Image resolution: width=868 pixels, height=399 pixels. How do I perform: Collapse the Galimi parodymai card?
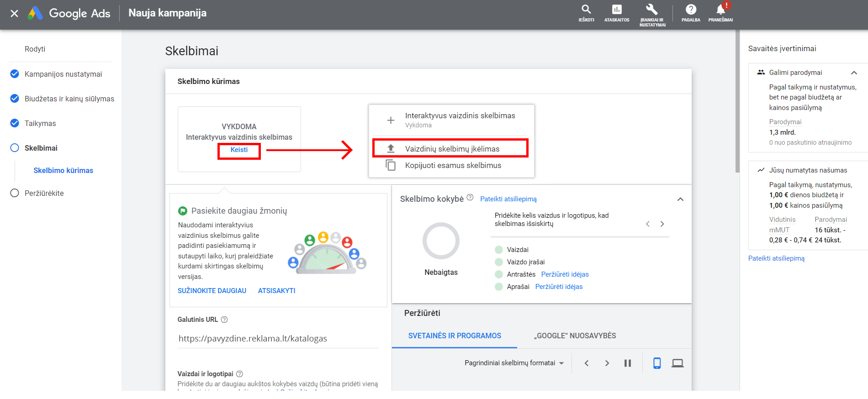coord(854,73)
